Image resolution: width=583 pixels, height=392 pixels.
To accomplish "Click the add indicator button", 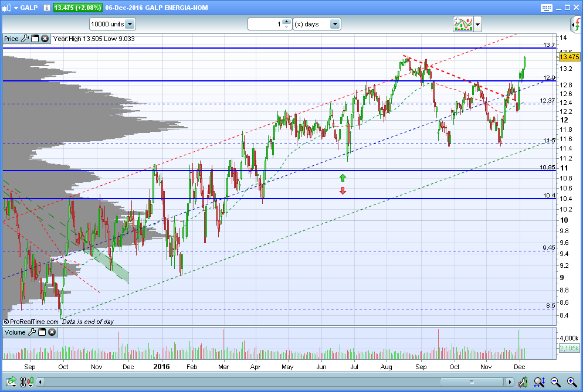I will click(463, 24).
